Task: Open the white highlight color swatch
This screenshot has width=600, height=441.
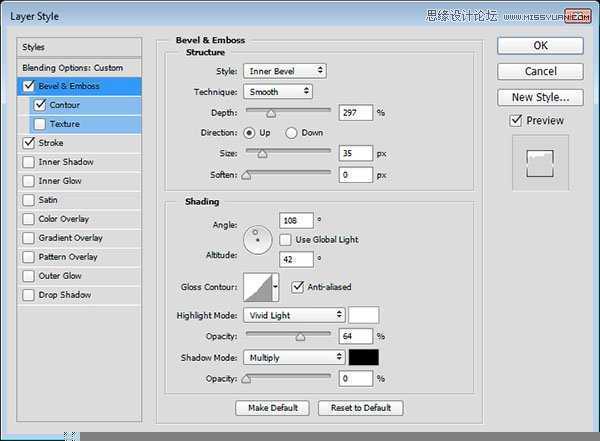Action: (x=364, y=315)
